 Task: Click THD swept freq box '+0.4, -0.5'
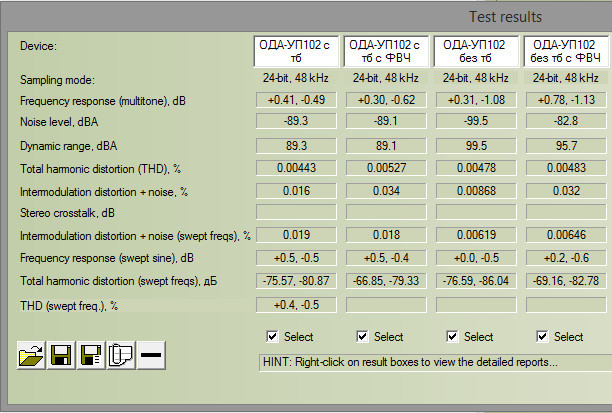(296, 305)
